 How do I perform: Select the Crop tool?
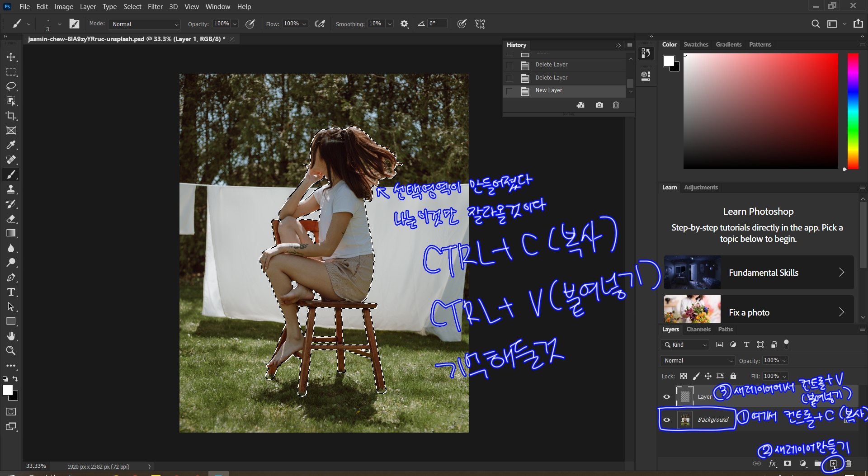click(11, 116)
